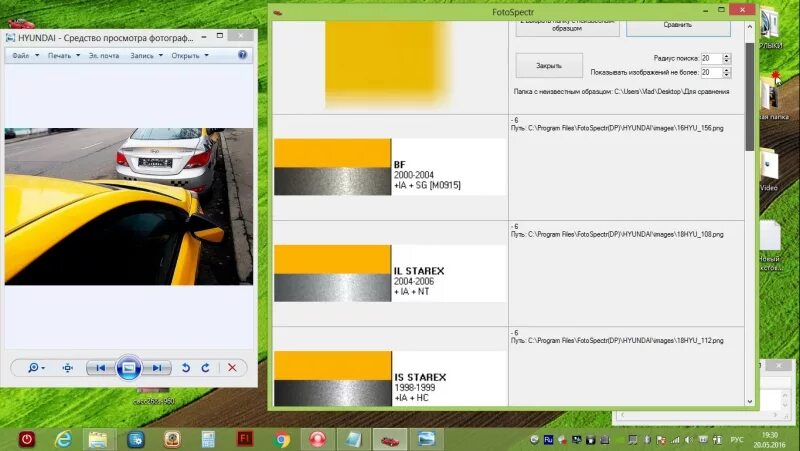Open Adobe Flash from the taskbar
This screenshot has width=800, height=451.
245,438
